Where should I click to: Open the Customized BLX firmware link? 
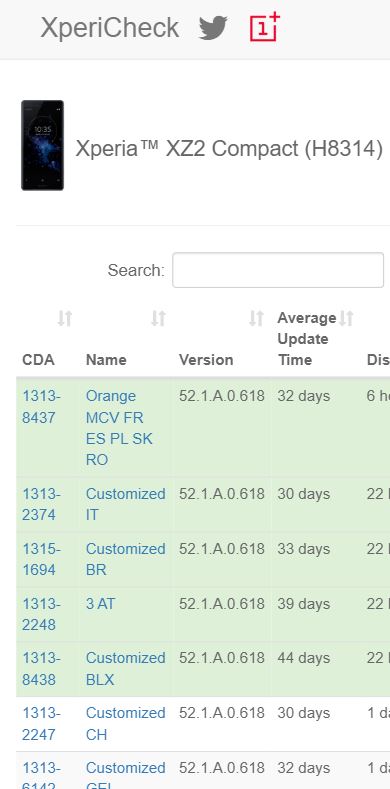coord(125,669)
